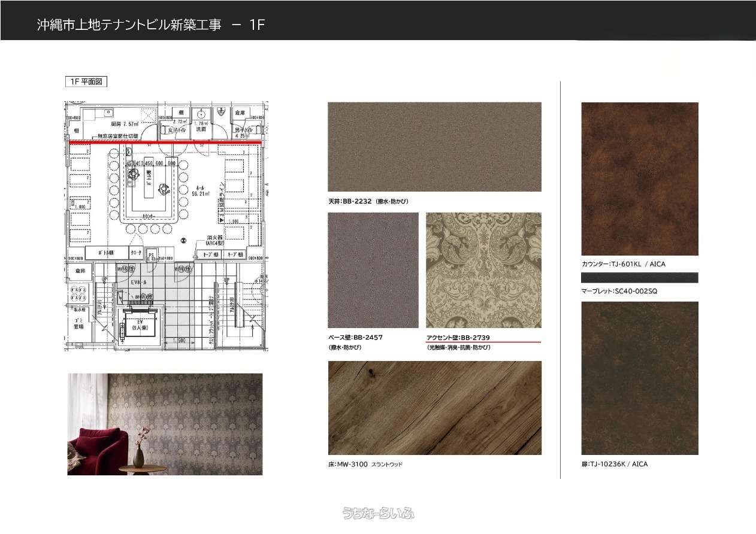This screenshot has width=756, height=534.
Task: Pick the ceiling BB-2232 texture swatch
Action: click(434, 147)
